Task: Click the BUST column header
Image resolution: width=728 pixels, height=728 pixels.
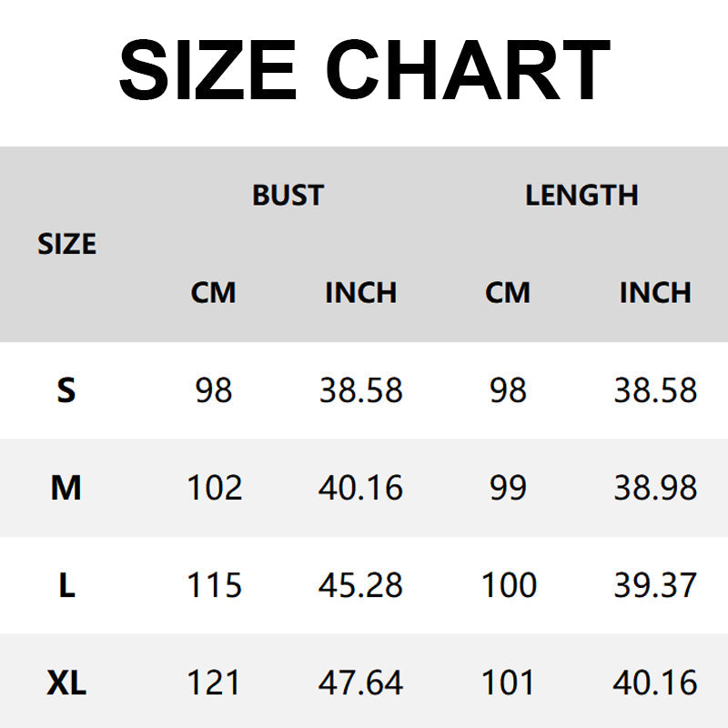Action: coord(288,195)
